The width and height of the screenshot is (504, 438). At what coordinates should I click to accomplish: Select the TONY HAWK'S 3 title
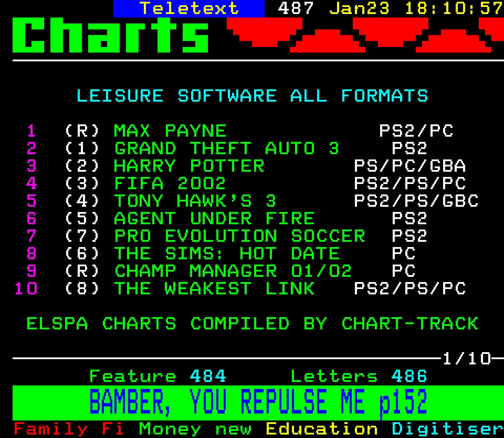(195, 201)
